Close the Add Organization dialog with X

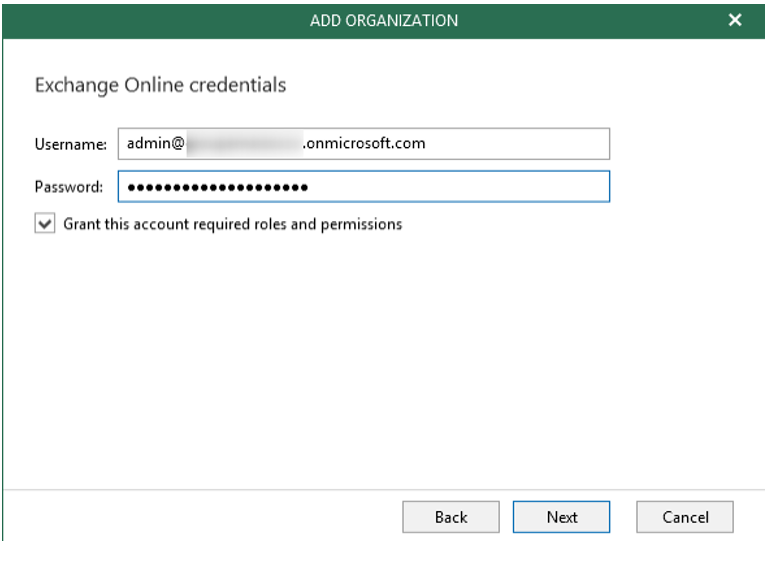[736, 20]
